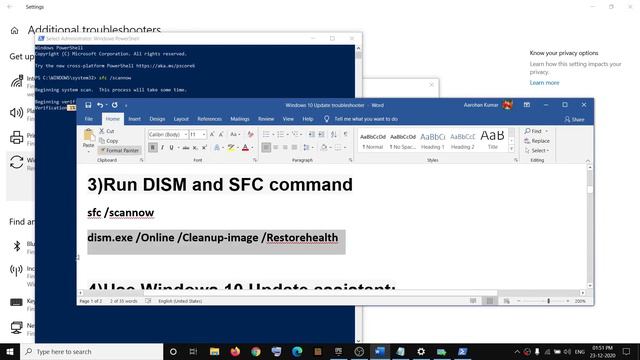The height and width of the screenshot is (360, 640).
Task: Open the Review ribbon tab
Action: pyautogui.click(x=266, y=119)
